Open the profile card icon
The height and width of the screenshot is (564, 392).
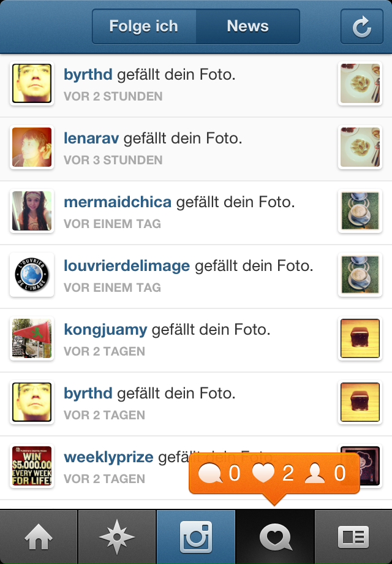[x=353, y=536]
